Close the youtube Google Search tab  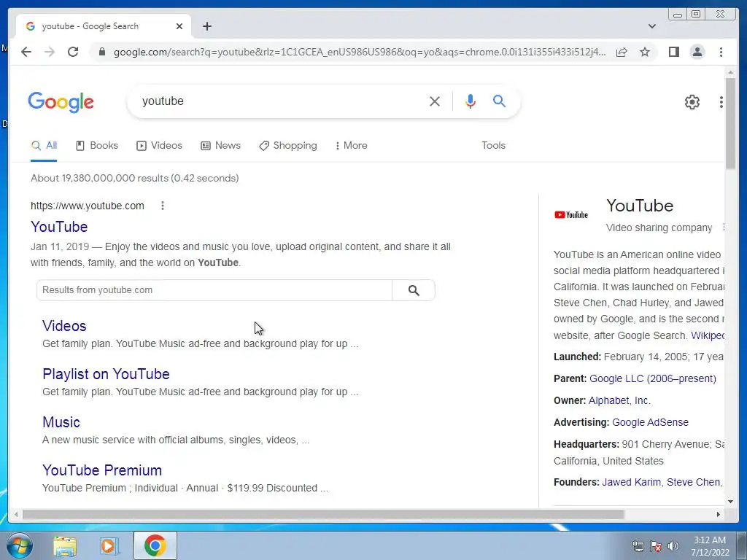pyautogui.click(x=179, y=26)
